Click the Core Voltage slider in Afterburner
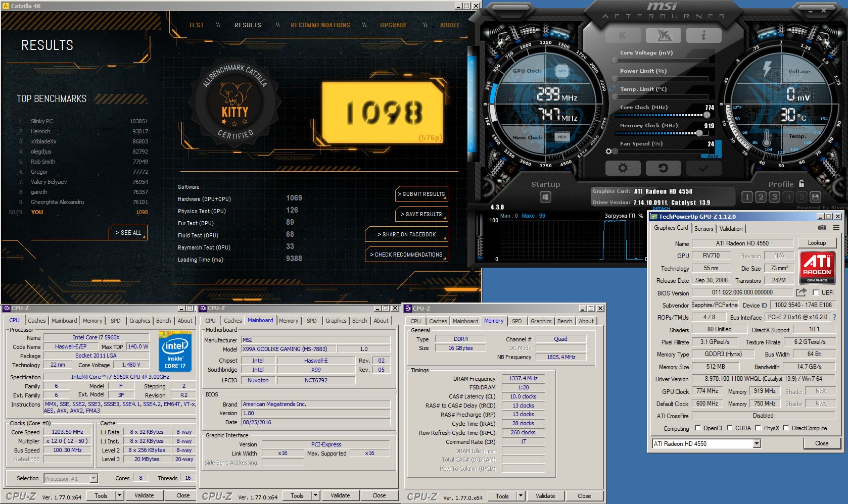The width and height of the screenshot is (848, 504). pyautogui.click(x=662, y=61)
